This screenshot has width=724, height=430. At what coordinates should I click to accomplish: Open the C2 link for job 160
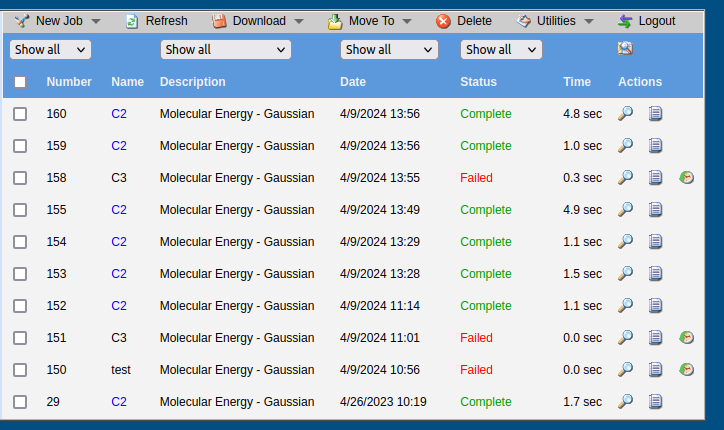pos(119,114)
